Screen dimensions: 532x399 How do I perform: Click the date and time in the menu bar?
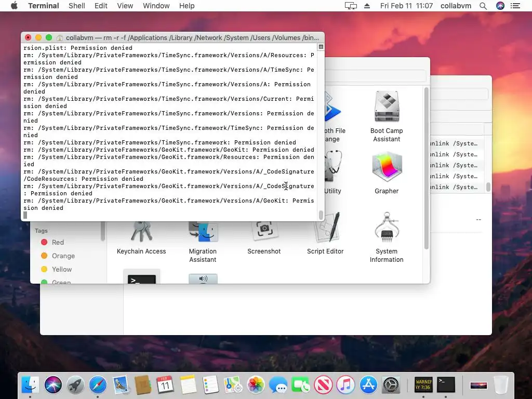[406, 6]
